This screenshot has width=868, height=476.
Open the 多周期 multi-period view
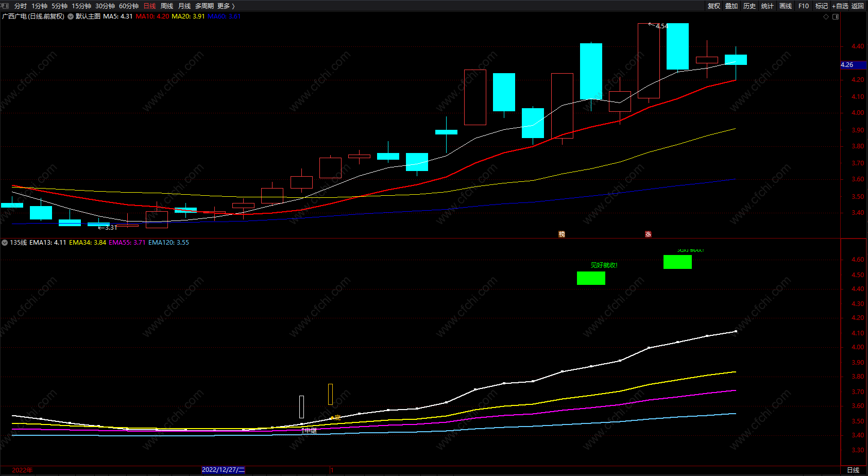205,6
